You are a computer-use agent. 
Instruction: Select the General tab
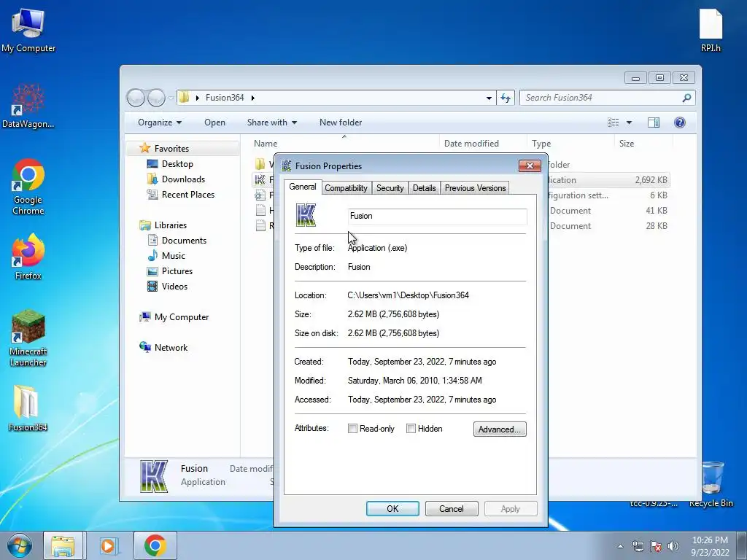pyautogui.click(x=303, y=187)
